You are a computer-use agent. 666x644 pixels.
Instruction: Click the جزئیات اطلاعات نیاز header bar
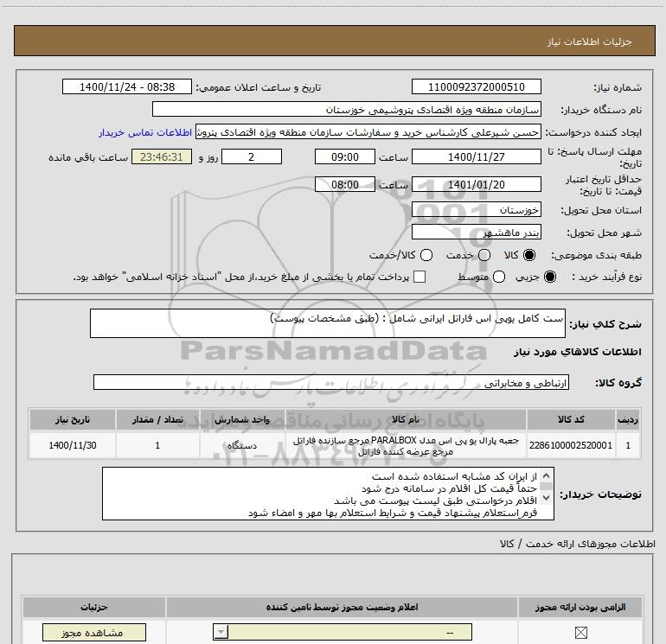pos(334,41)
